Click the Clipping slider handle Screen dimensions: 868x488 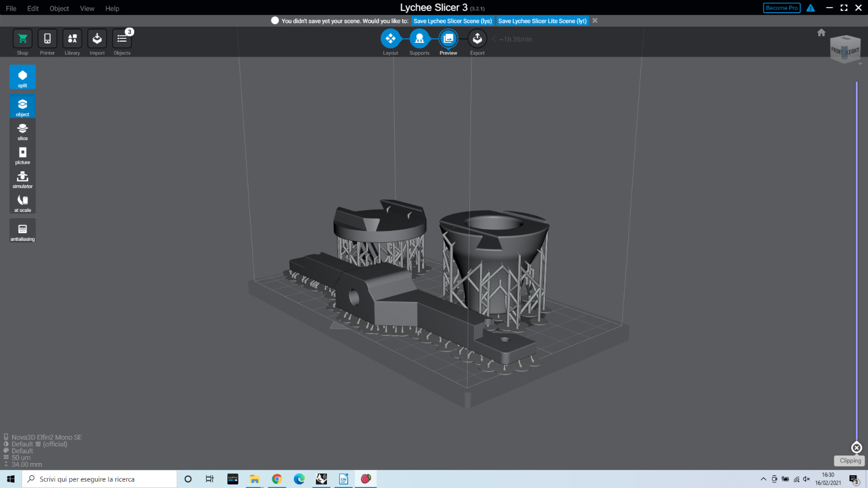coord(856,447)
